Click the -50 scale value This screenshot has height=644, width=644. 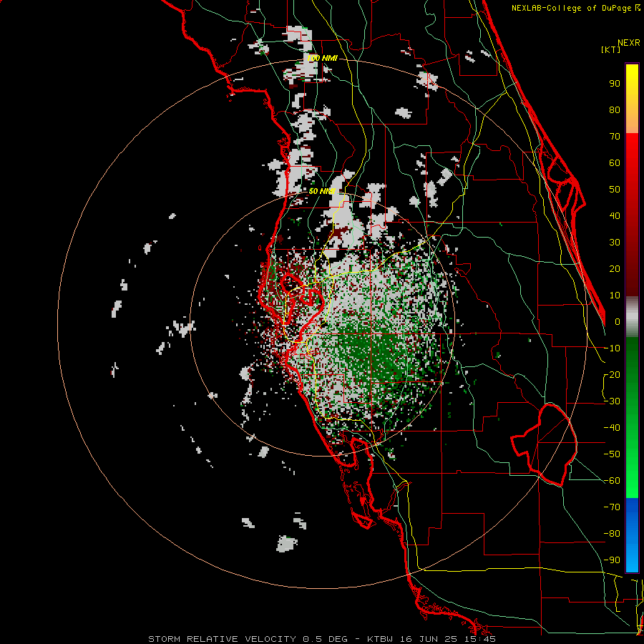coord(612,454)
